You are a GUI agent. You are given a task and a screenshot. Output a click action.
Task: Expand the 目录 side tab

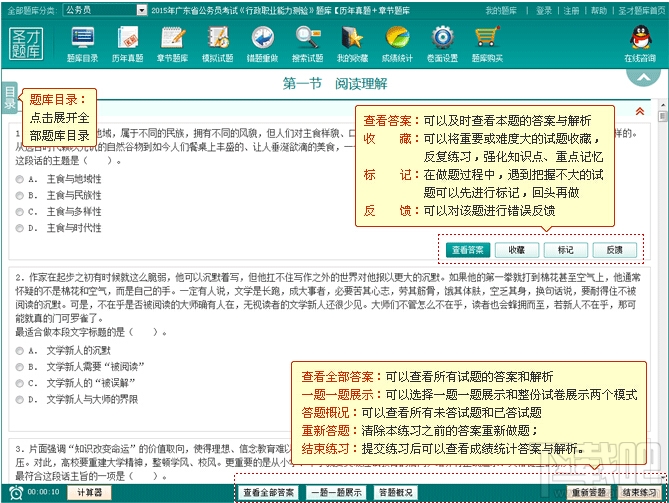click(x=9, y=98)
